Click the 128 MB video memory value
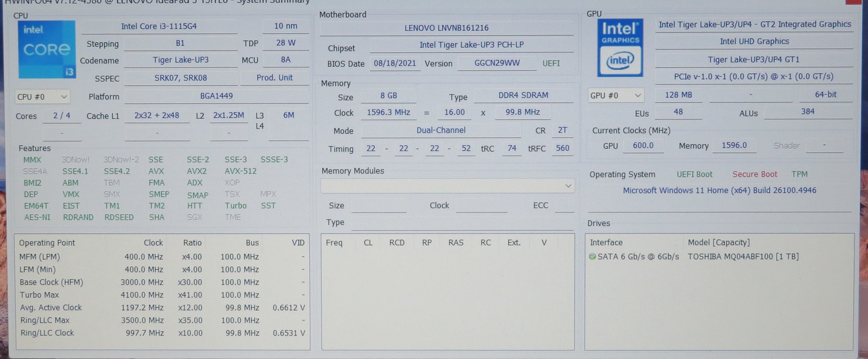868x359 pixels. click(679, 95)
